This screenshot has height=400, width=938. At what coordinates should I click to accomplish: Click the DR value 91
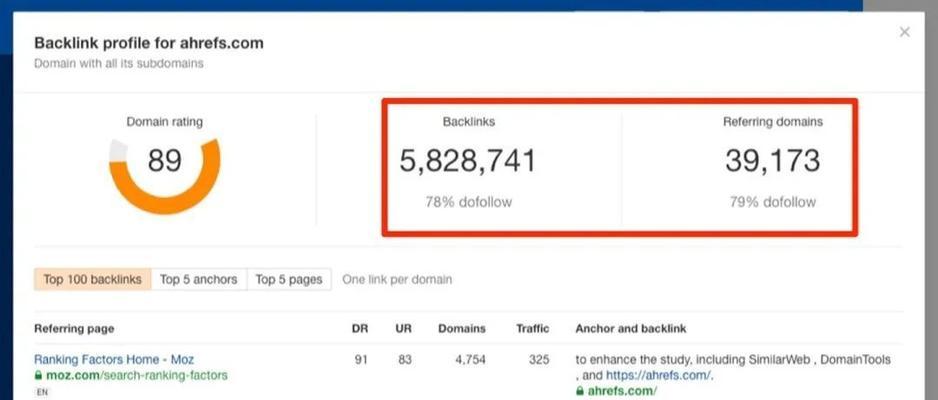click(361, 360)
